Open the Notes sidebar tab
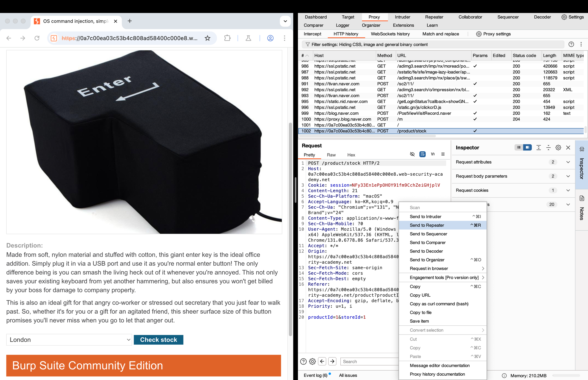588x380 pixels. [582, 210]
